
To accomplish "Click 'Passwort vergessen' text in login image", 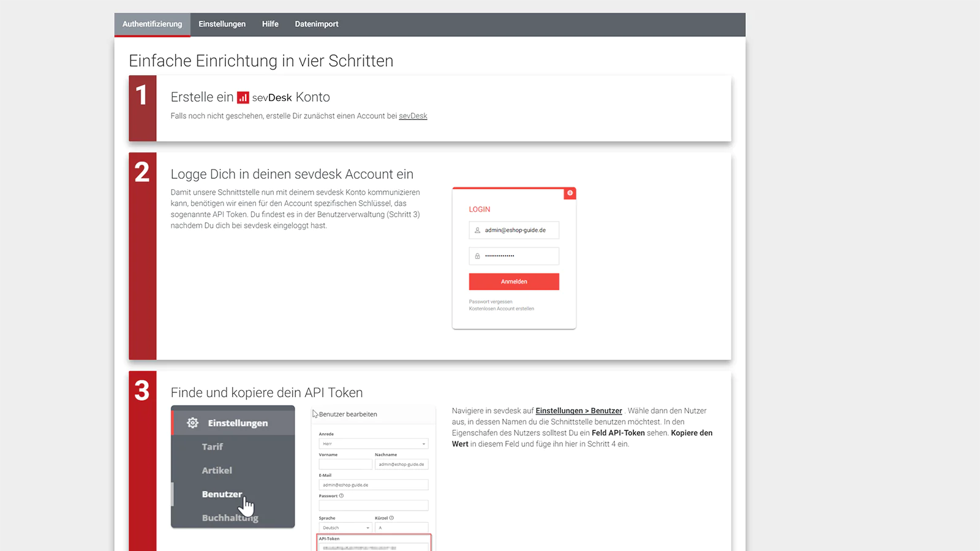I will (491, 302).
